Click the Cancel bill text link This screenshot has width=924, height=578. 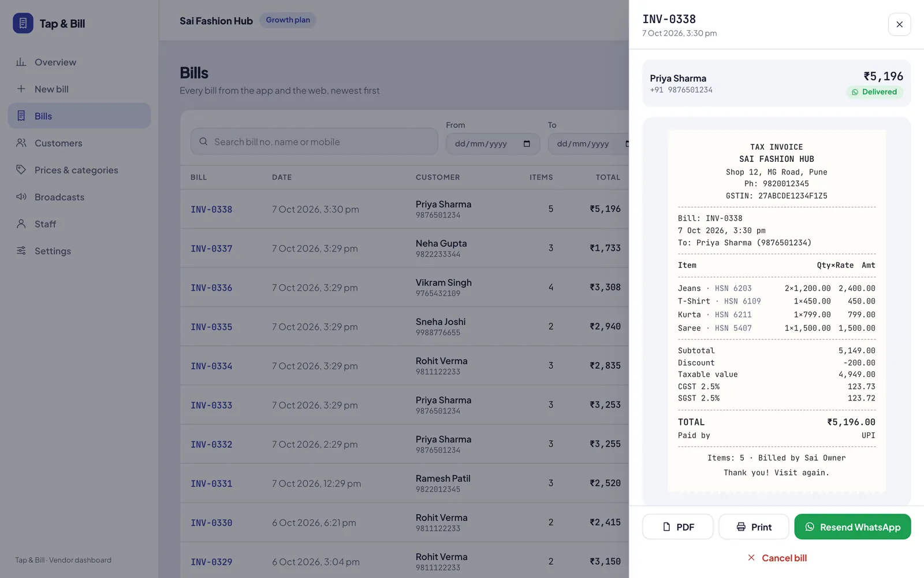(784, 558)
